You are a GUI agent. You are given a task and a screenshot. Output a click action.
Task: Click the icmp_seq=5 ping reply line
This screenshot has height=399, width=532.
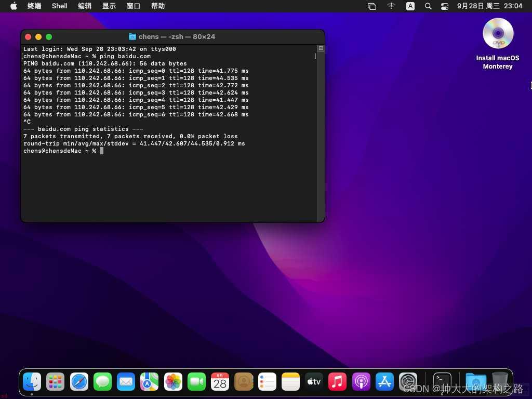point(136,107)
